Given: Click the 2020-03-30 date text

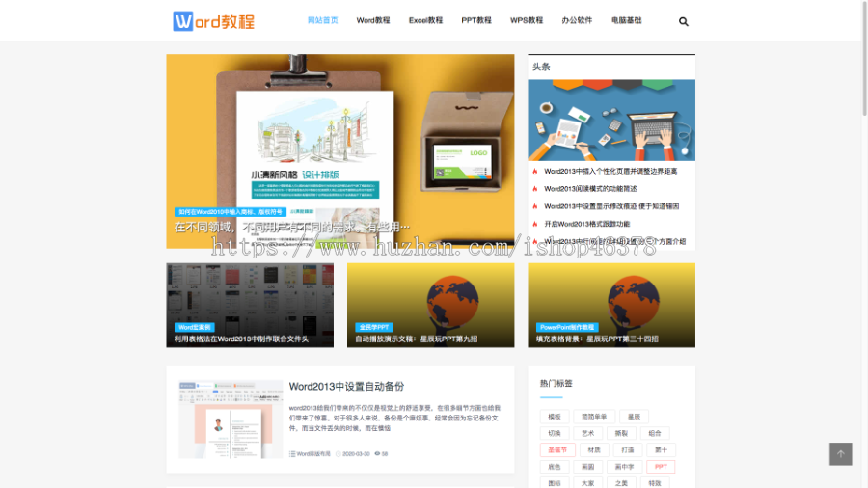Looking at the screenshot, I should (356, 453).
